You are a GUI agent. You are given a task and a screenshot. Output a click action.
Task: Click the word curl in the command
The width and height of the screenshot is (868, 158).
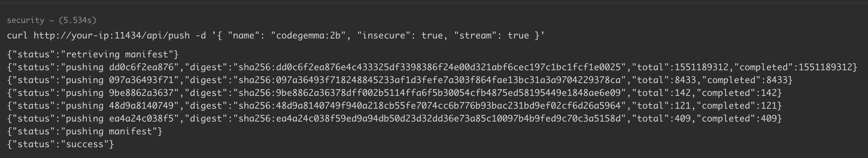click(x=17, y=35)
